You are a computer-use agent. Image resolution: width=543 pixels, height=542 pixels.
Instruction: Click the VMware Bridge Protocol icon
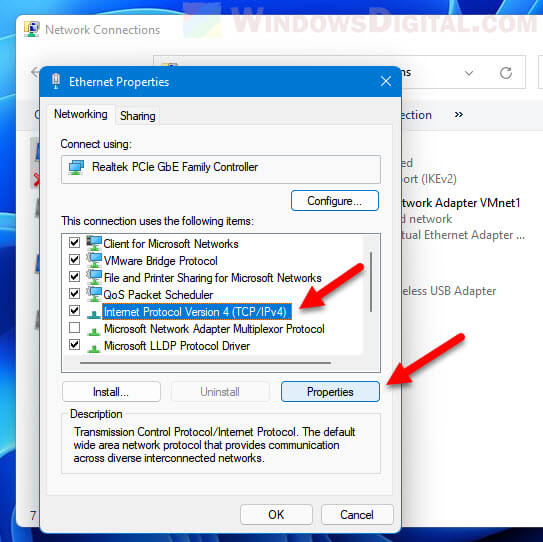pos(94,260)
